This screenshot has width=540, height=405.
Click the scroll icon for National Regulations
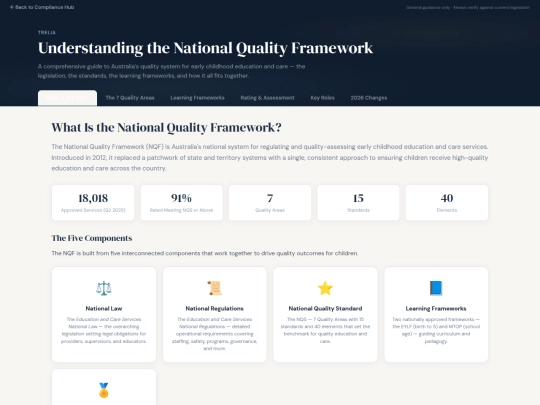coord(215,288)
